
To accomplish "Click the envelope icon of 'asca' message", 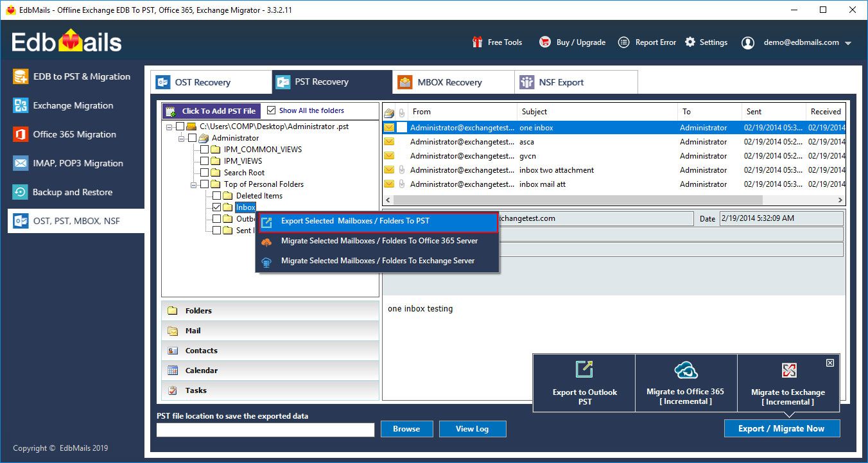I will (389, 142).
